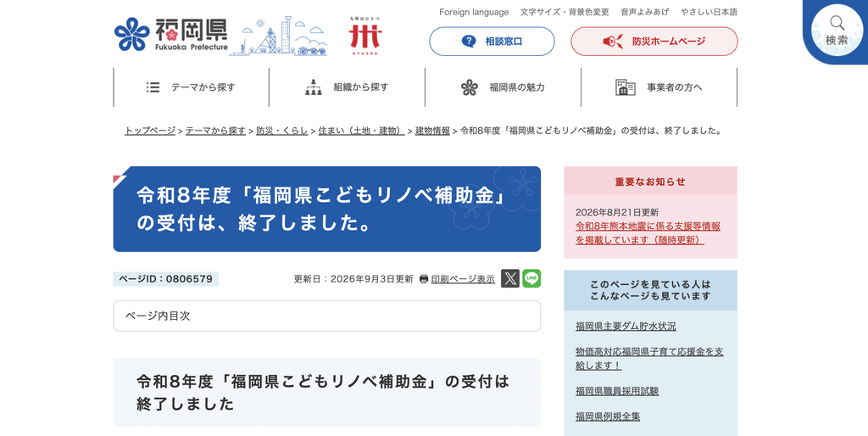
Task: Open 相談窓口 consultation button
Action: [492, 42]
